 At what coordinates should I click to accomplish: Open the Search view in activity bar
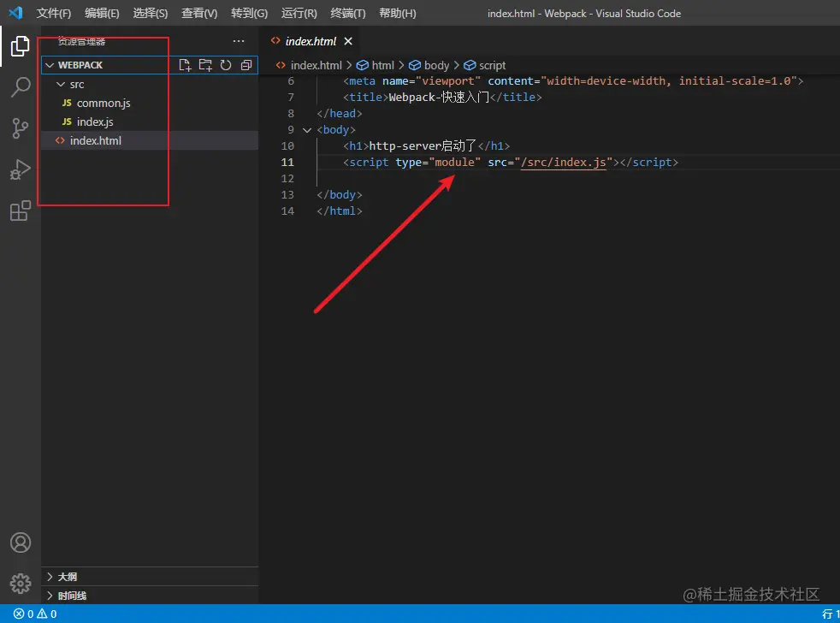click(x=21, y=86)
